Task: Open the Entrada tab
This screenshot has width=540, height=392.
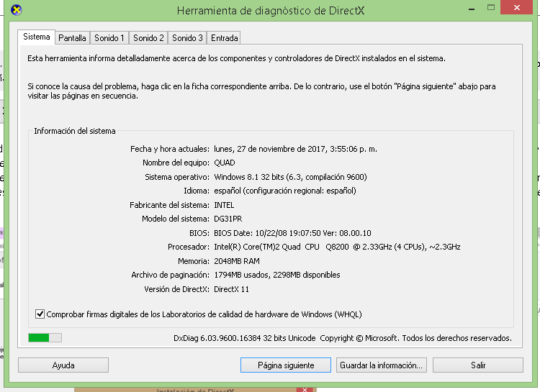Action: coord(224,38)
